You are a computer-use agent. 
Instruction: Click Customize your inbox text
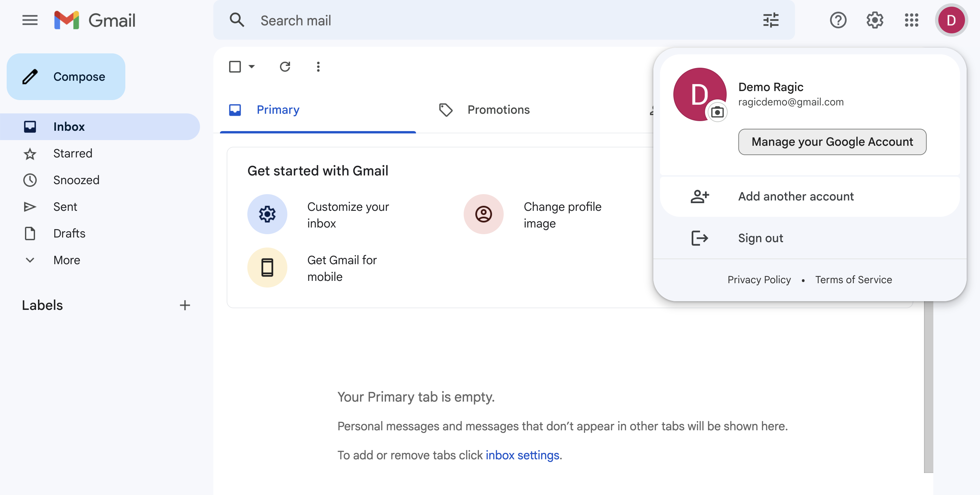348,215
